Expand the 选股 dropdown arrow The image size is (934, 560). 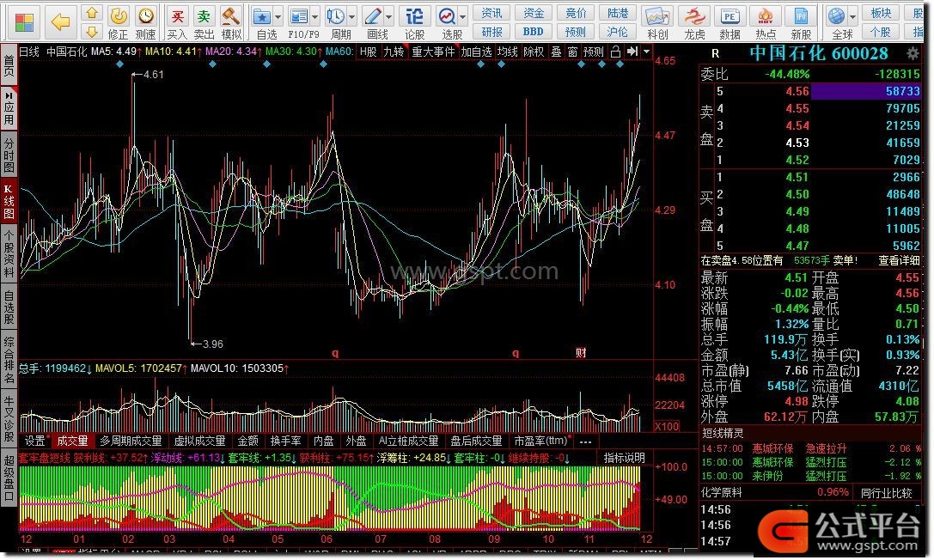coord(463,16)
